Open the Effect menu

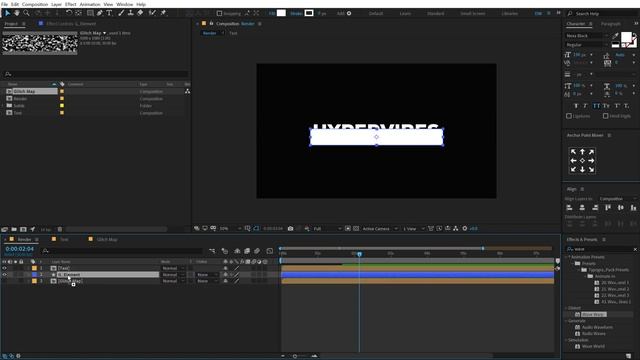pyautogui.click(x=71, y=4)
